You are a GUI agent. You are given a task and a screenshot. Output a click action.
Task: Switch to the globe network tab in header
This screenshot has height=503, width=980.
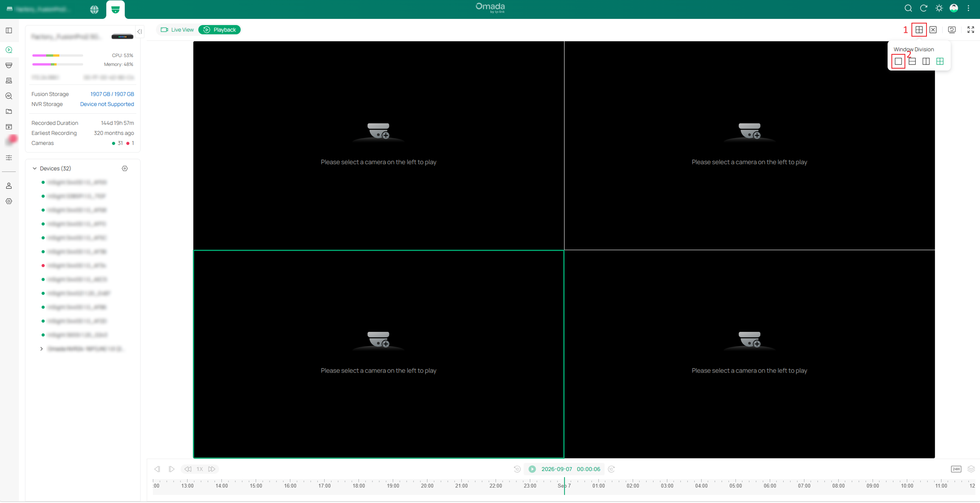(x=94, y=10)
